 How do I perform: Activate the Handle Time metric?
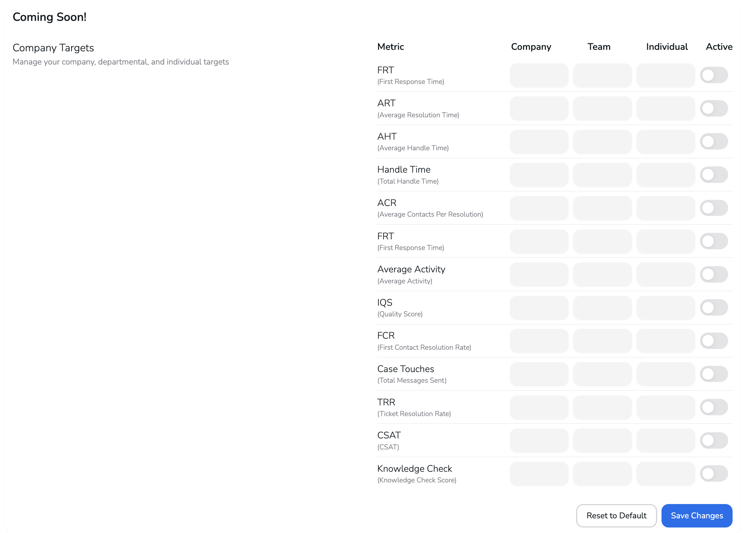(x=714, y=175)
